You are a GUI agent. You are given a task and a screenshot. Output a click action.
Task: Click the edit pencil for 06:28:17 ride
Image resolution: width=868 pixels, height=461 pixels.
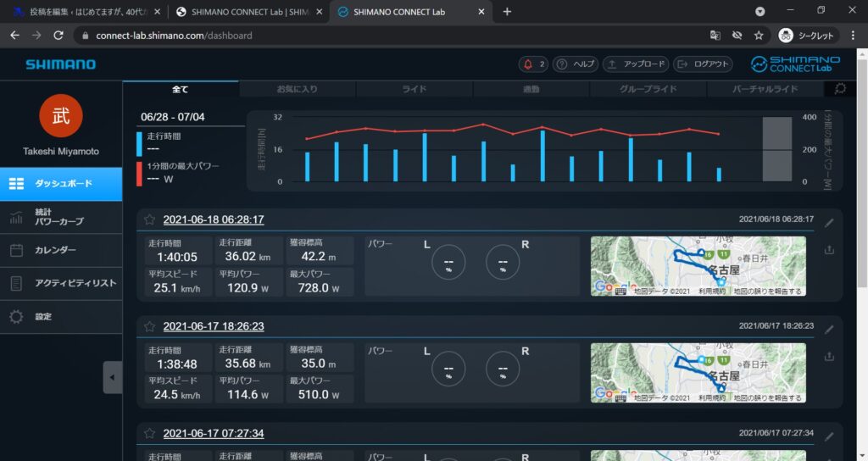829,223
